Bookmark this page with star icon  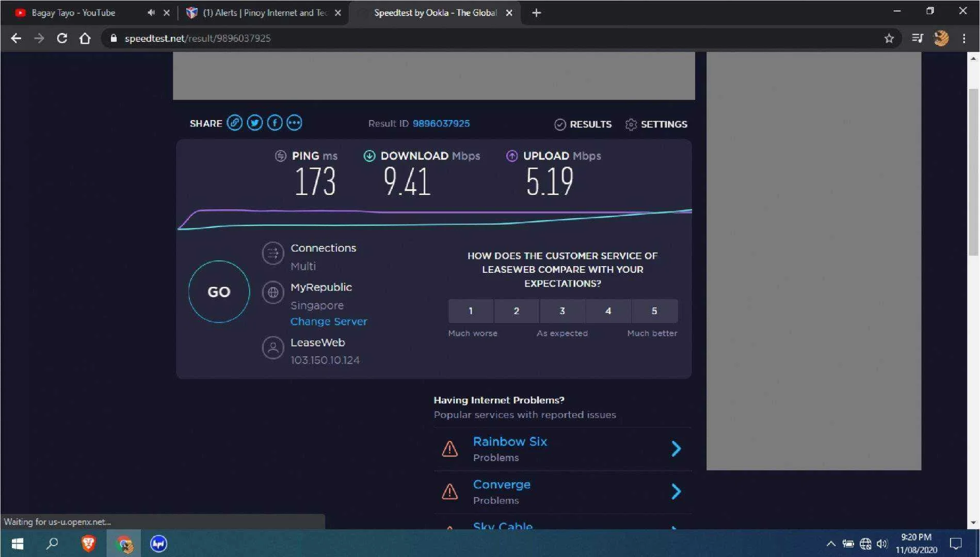click(889, 38)
